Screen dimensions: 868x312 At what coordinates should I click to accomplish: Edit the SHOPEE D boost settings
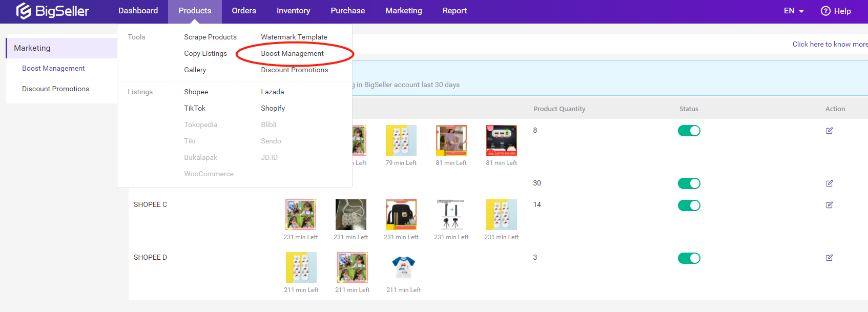(x=829, y=258)
